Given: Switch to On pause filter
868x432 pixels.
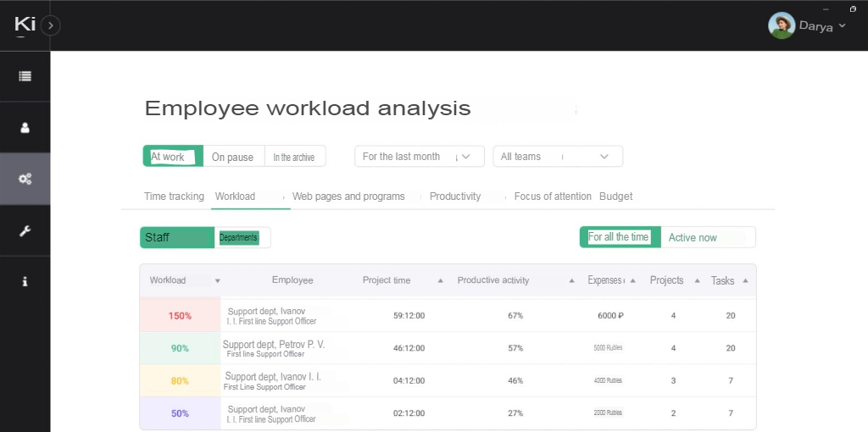Looking at the screenshot, I should 233,157.
